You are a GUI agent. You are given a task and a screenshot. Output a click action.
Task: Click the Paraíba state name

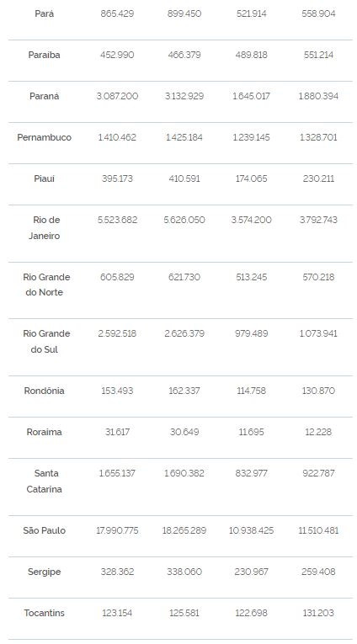[x=45, y=55]
